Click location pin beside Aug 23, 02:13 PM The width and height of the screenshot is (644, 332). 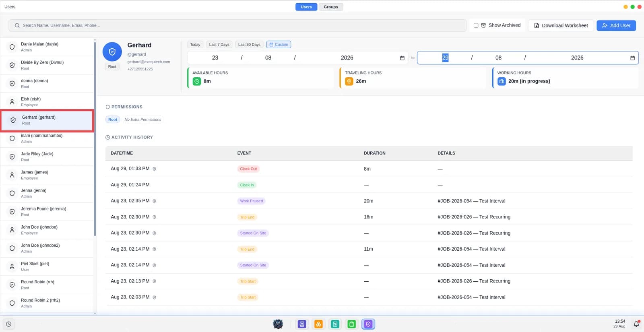point(154,281)
